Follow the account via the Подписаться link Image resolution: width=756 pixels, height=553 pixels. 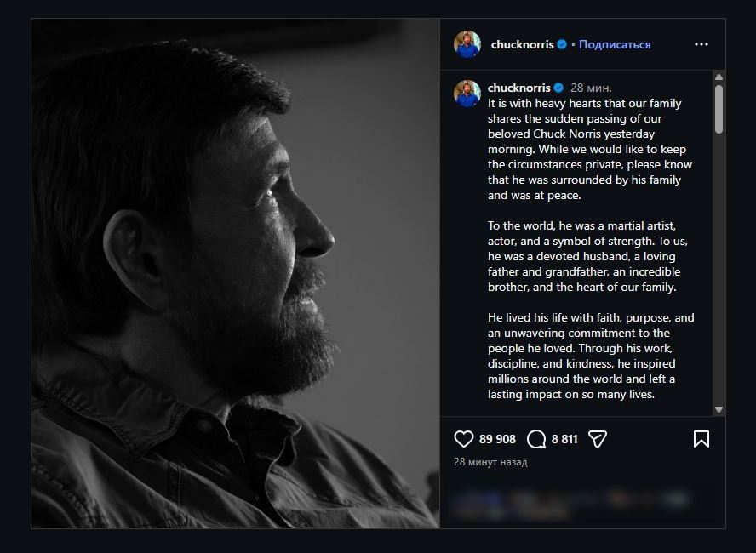[615, 44]
